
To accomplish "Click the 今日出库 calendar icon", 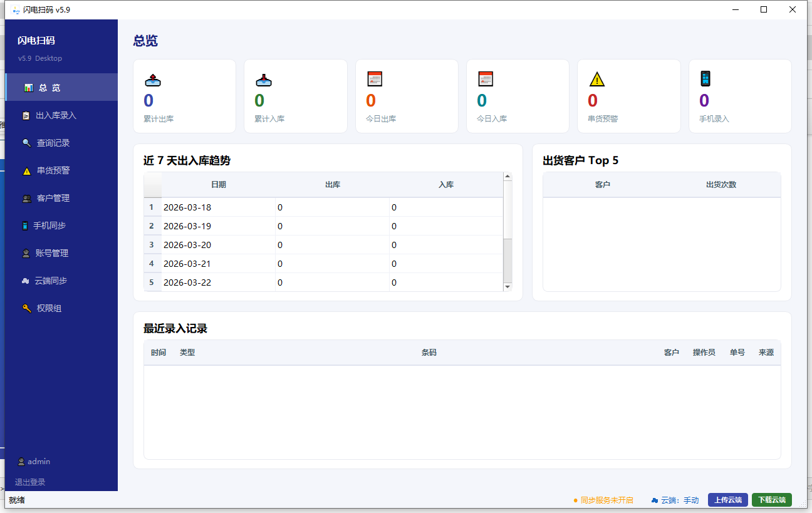I will coord(375,79).
